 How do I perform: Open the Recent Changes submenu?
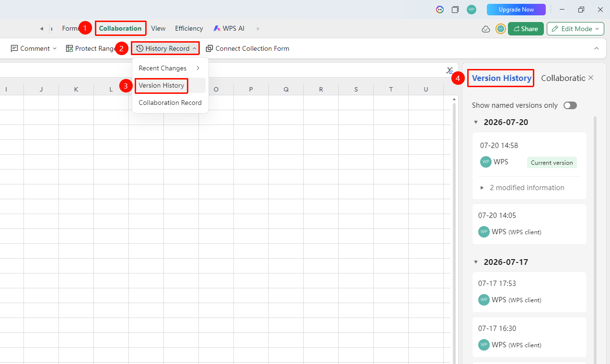[170, 68]
